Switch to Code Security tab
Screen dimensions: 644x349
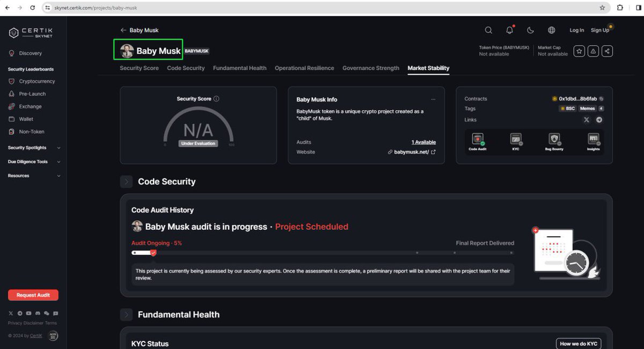click(x=186, y=68)
